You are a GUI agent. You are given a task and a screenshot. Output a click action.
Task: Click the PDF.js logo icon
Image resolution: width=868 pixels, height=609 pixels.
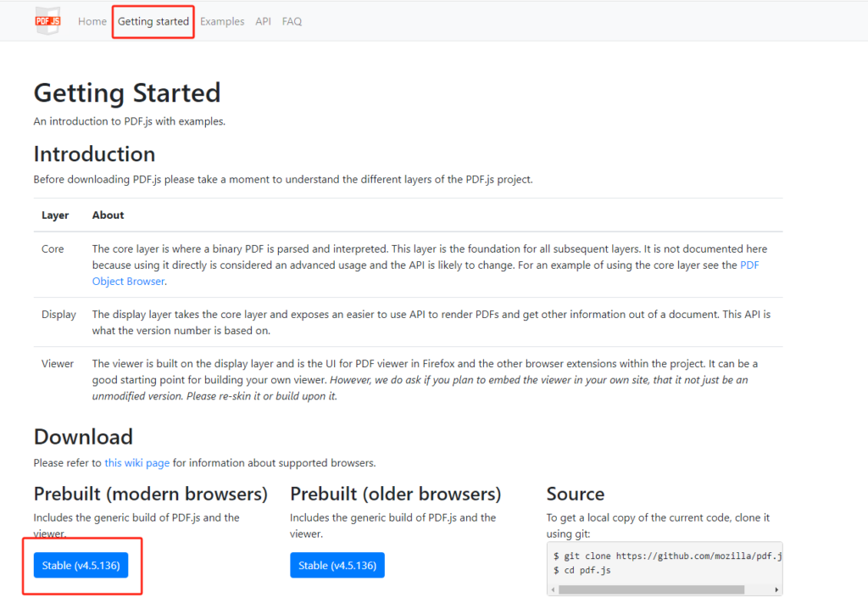47,20
